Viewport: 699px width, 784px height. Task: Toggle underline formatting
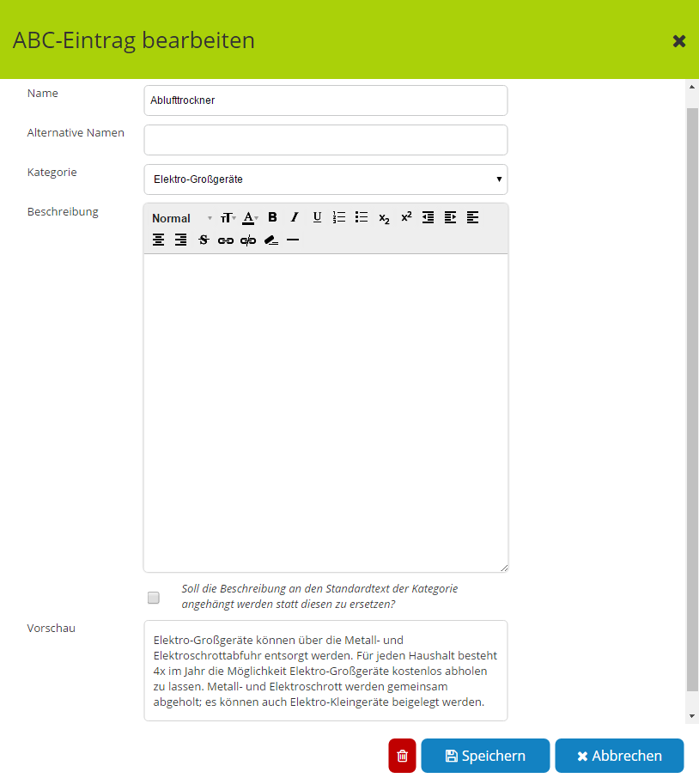point(317,217)
